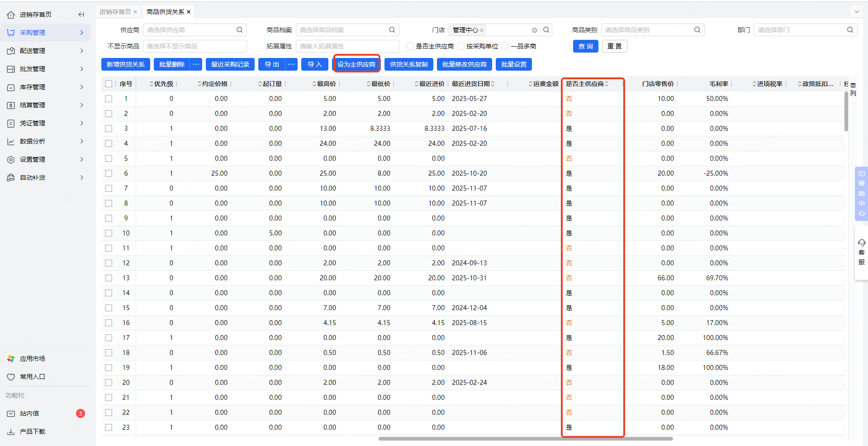Open the column settings 列 icon

click(853, 85)
